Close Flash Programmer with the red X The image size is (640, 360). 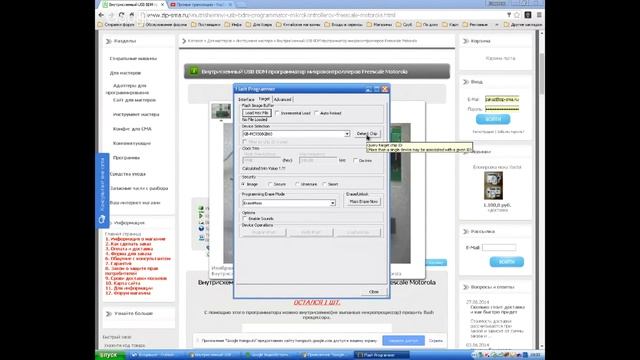point(384,89)
